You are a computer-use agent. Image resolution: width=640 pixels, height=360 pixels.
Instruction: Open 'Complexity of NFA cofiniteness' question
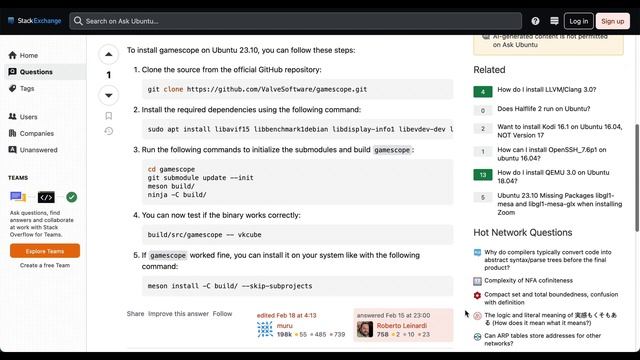click(528, 281)
